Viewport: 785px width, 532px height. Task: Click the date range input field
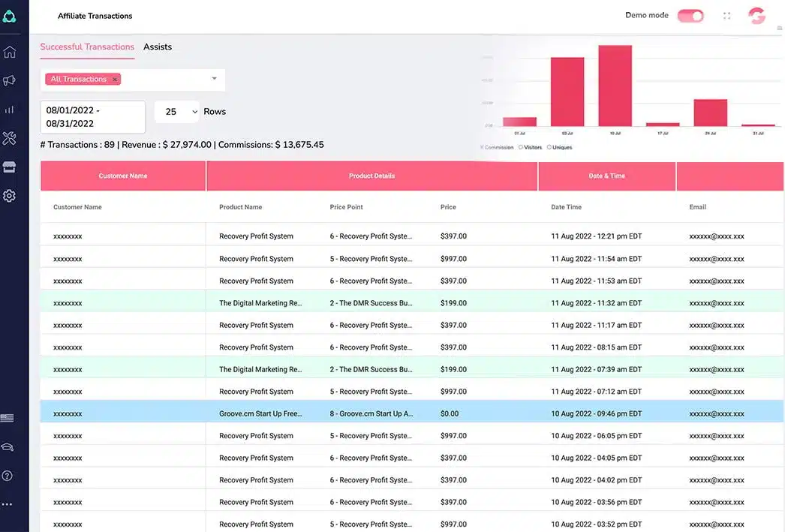92,117
